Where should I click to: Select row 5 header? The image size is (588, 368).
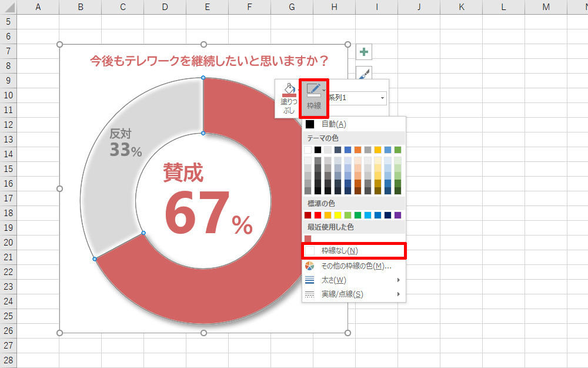coord(8,22)
